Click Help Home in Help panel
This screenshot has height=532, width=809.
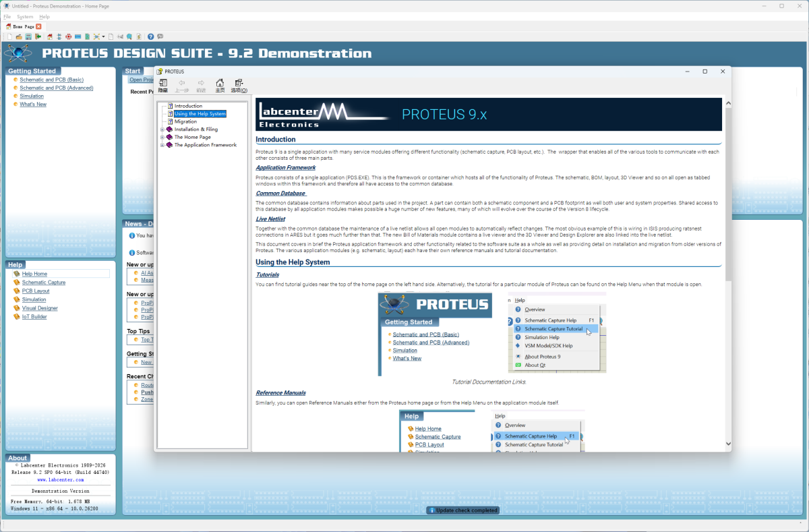point(34,274)
